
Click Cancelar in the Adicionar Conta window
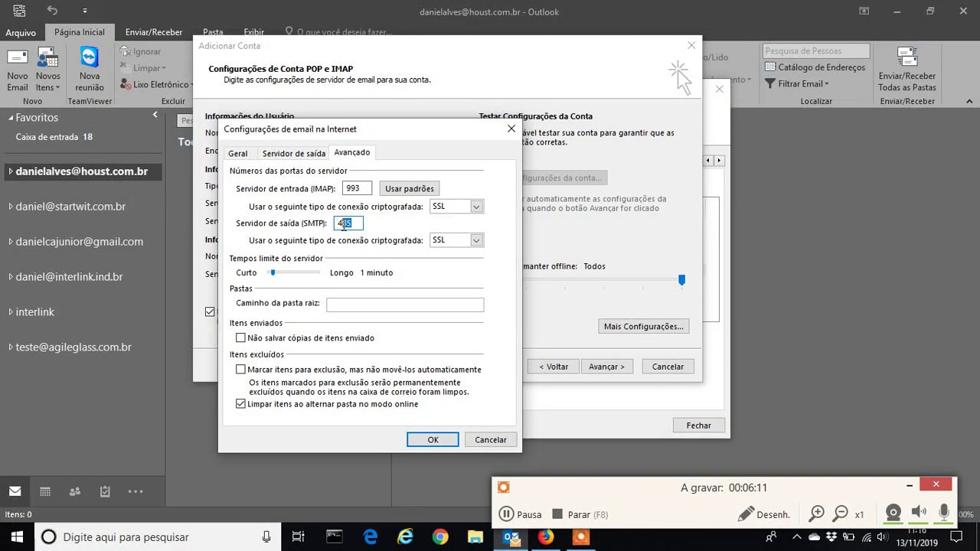coord(668,367)
